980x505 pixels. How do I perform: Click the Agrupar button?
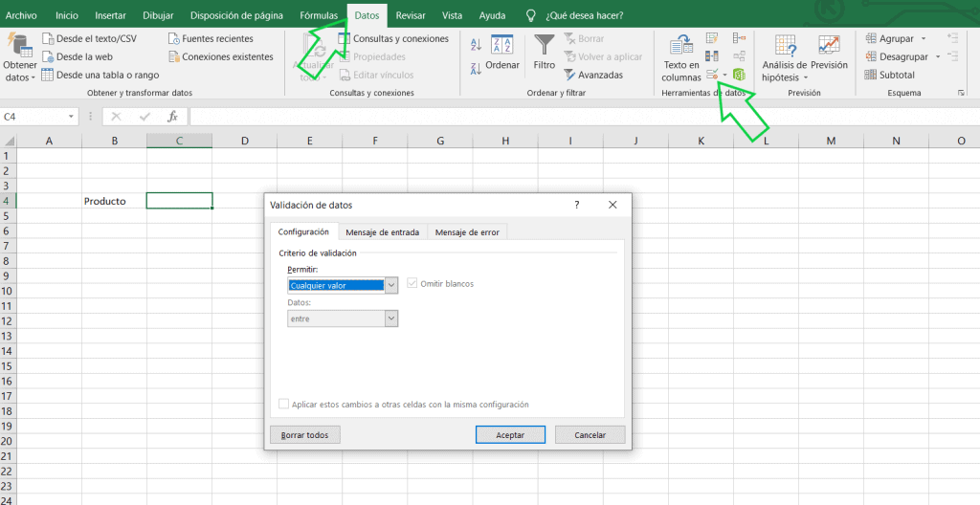(890, 39)
